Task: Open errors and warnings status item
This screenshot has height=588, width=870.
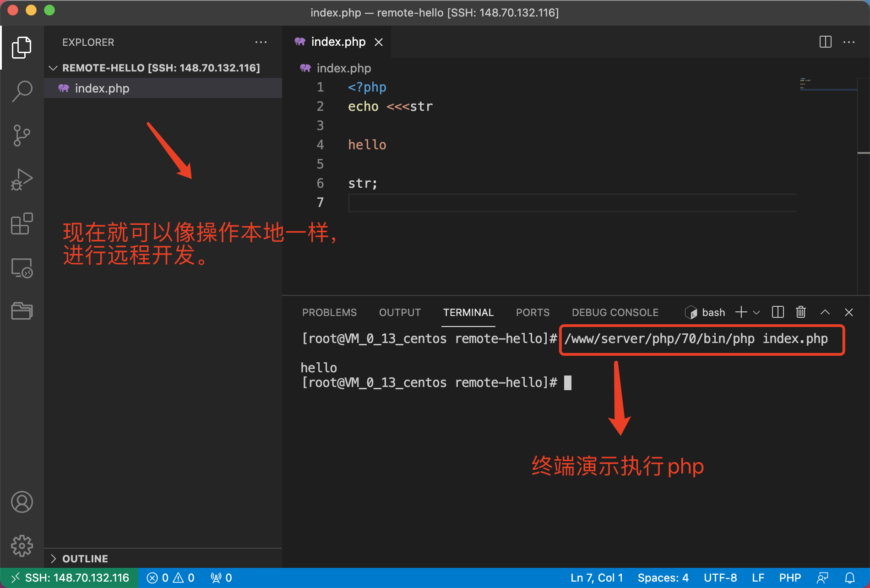Action: click(x=170, y=578)
